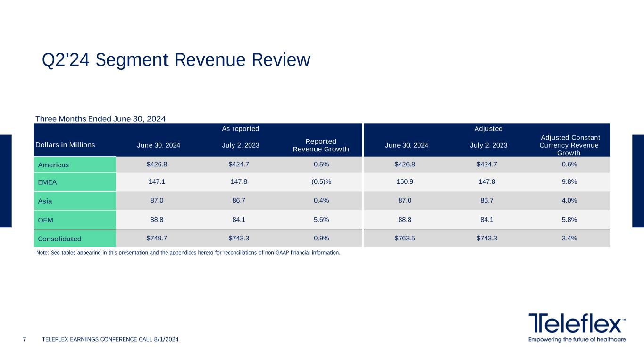This screenshot has height=362, width=644.
Task: Click the (0.5)% EMEA reported growth cell
Action: tap(321, 182)
